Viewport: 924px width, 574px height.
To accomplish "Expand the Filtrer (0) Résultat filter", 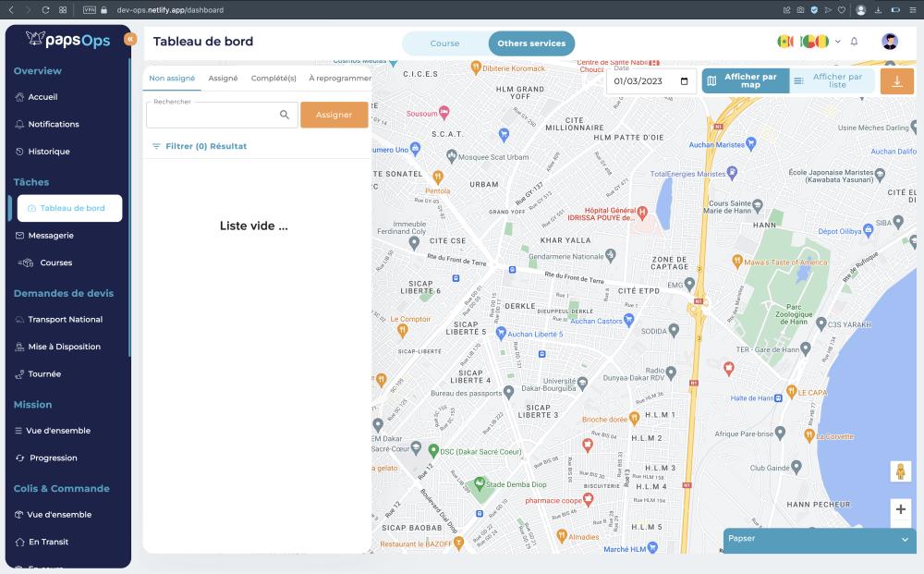I will pos(200,146).
